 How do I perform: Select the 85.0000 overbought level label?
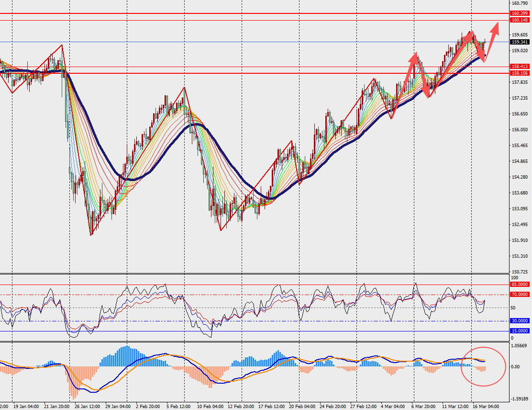click(520, 285)
